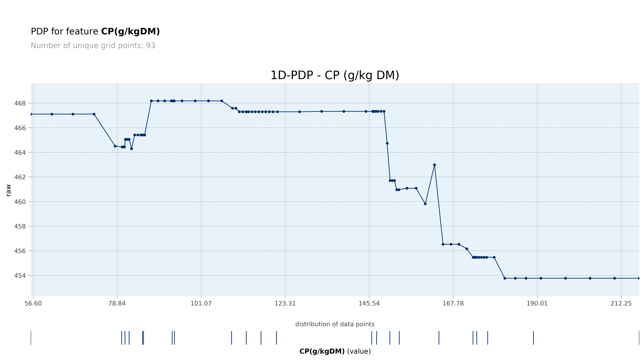Click the 'PDP for feature CP(g/kgDM)' heading
644x360 pixels.
pyautogui.click(x=95, y=32)
